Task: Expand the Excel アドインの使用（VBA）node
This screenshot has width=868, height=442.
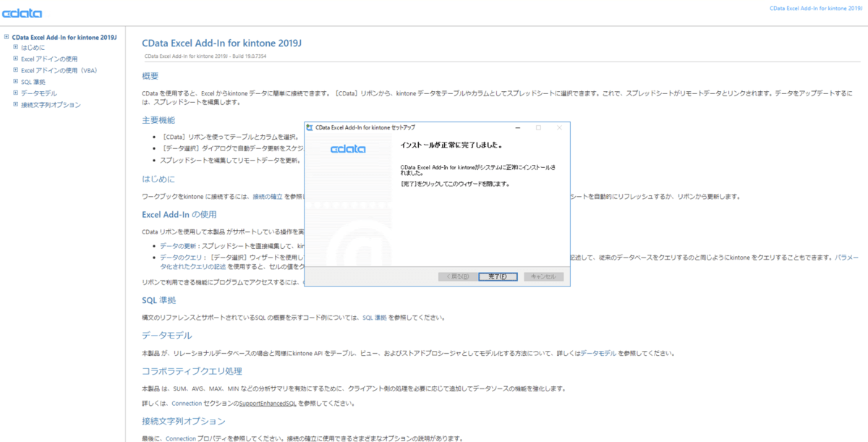Action: click(x=15, y=71)
